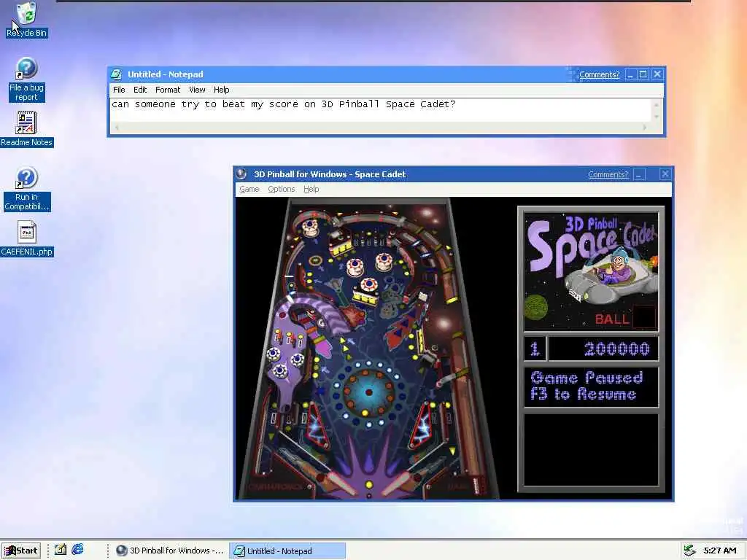This screenshot has height=560, width=747.
Task: Switch to Untitled - Notepad taskbar button
Action: point(287,551)
